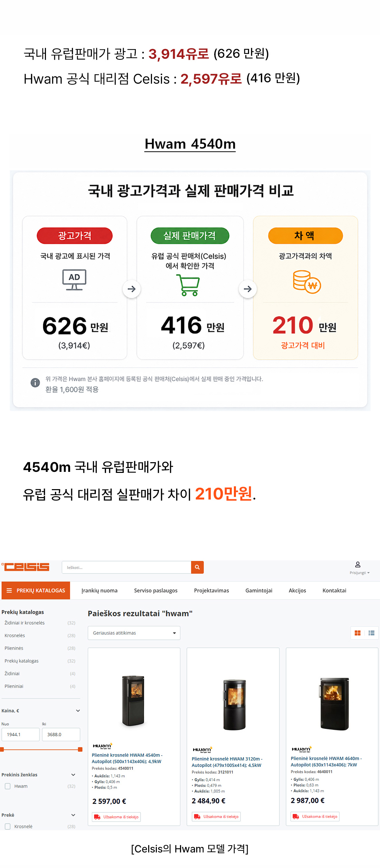
Task: Click Hwam brand logo on 4540m card
Action: pos(102,746)
